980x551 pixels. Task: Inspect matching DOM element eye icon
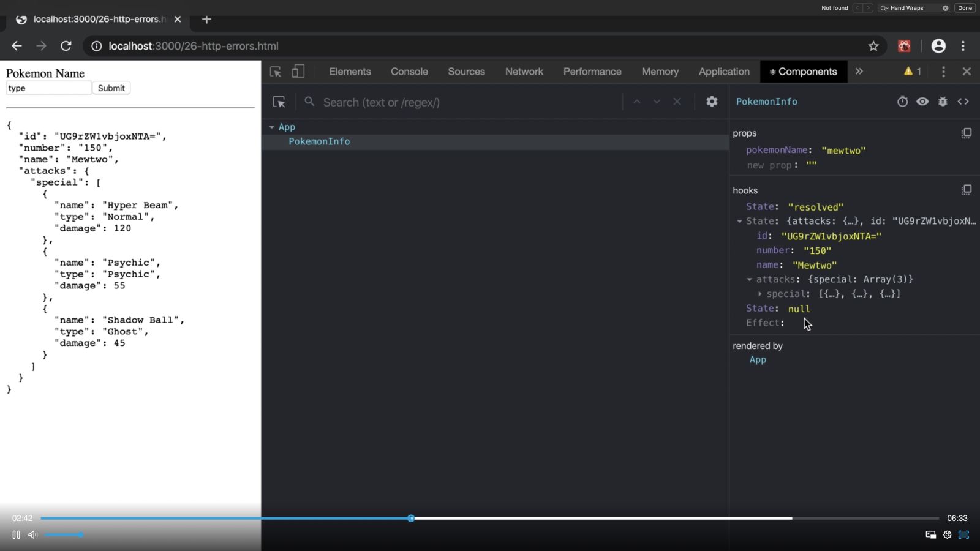pos(922,102)
